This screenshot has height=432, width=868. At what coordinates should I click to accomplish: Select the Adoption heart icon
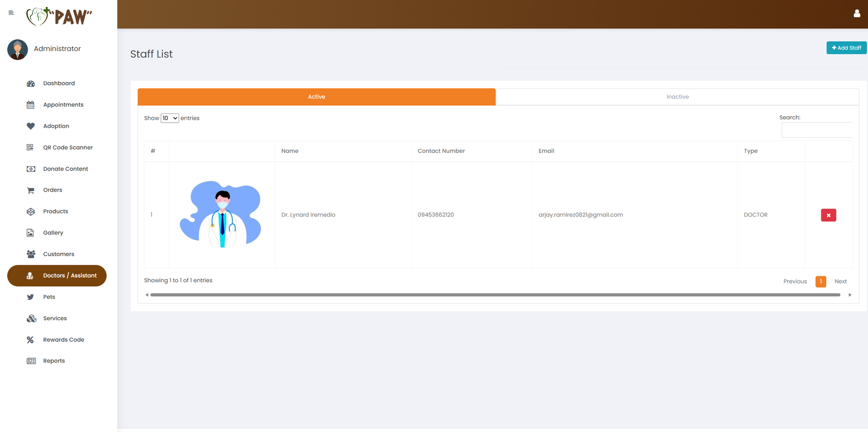[31, 126]
